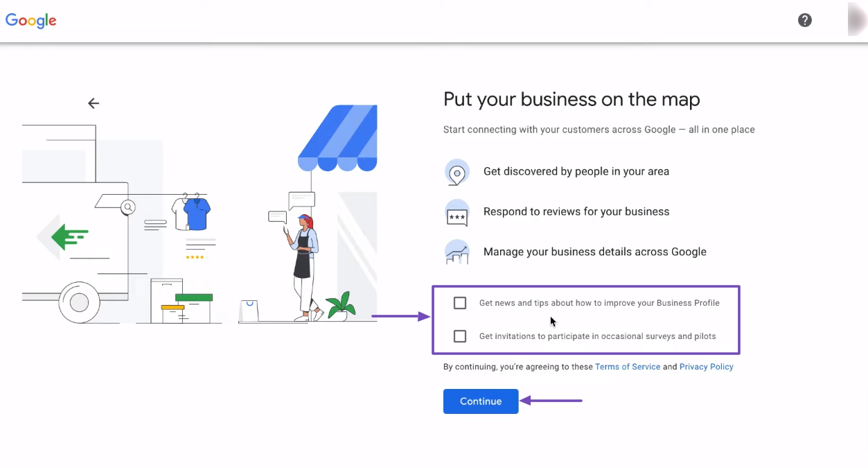Click 'Get news and tips' label text
Viewport: 868px width, 468px height.
tap(599, 303)
